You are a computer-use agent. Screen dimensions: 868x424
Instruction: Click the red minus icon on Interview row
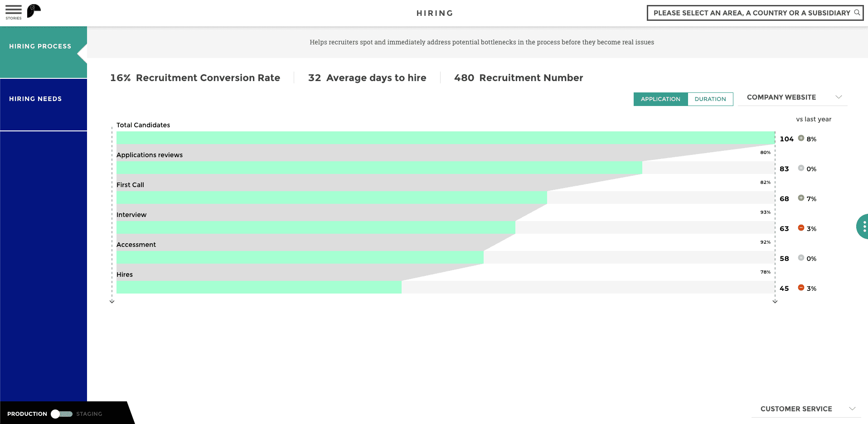point(801,228)
